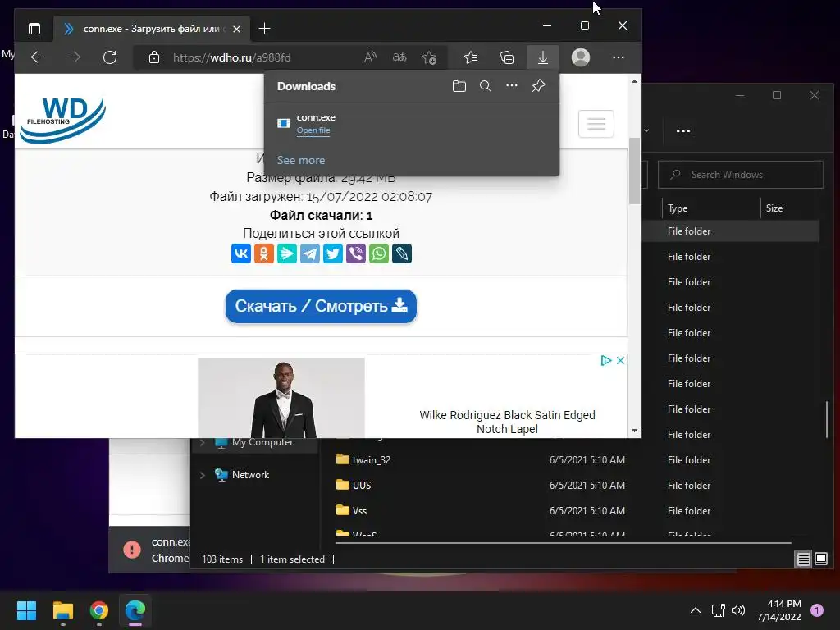Expand the Network tree node
The width and height of the screenshot is (840, 630).
click(x=202, y=475)
